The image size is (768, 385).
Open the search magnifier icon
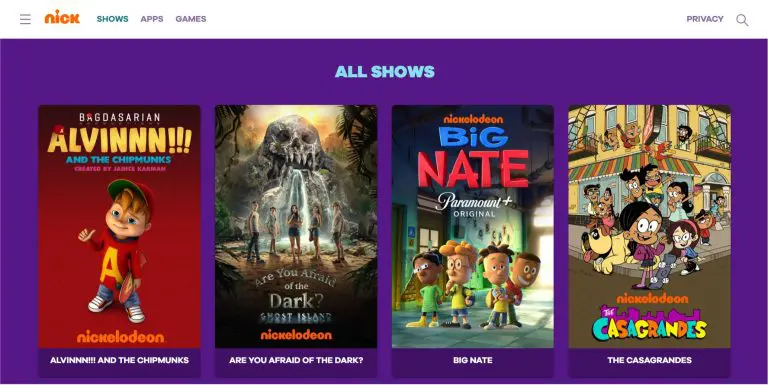pos(742,20)
